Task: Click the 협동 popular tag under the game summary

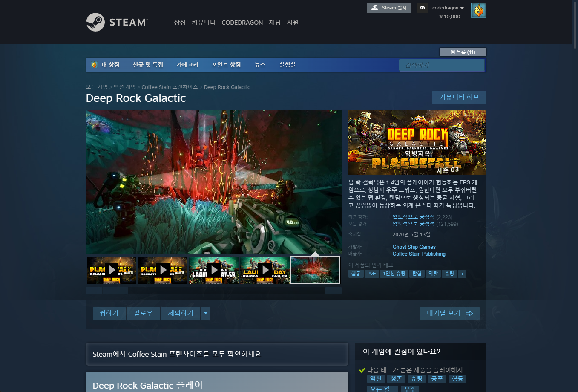Action: 356,274
